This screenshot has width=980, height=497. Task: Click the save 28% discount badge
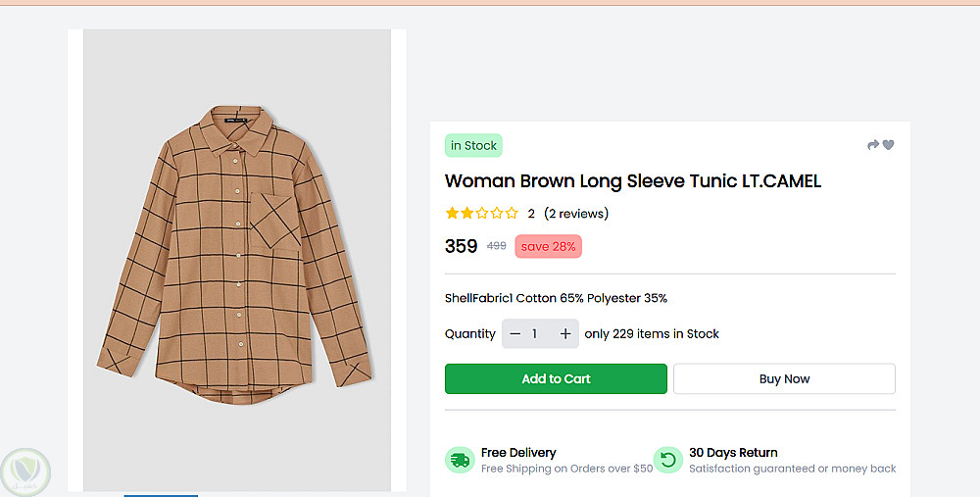pyautogui.click(x=548, y=246)
